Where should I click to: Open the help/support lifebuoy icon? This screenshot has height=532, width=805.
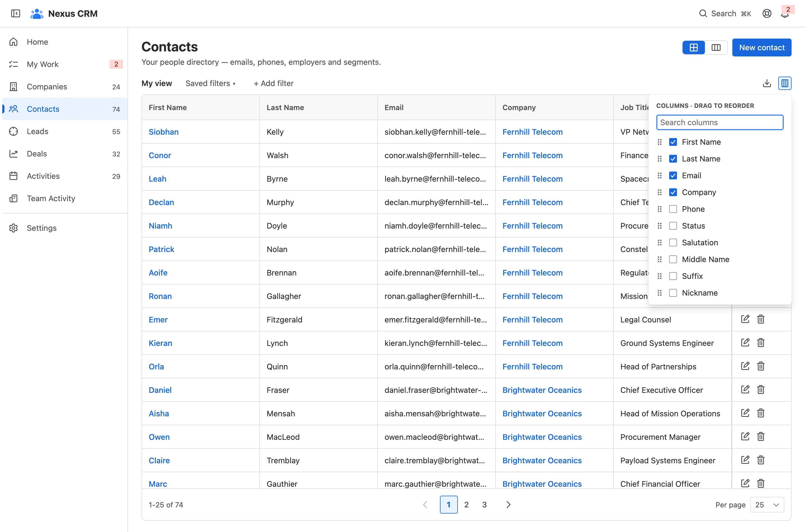point(767,14)
